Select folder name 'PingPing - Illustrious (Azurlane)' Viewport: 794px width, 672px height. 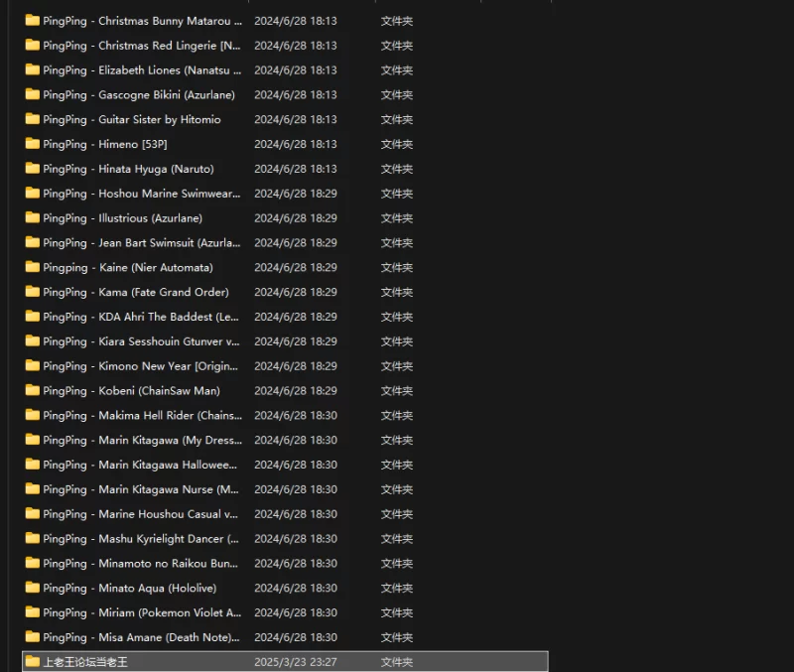[x=122, y=218]
